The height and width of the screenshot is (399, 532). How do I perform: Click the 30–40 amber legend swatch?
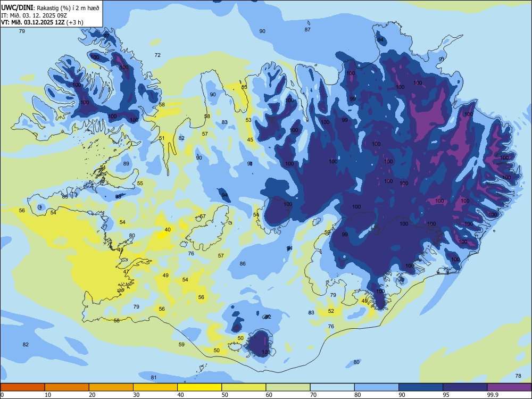pos(155,387)
